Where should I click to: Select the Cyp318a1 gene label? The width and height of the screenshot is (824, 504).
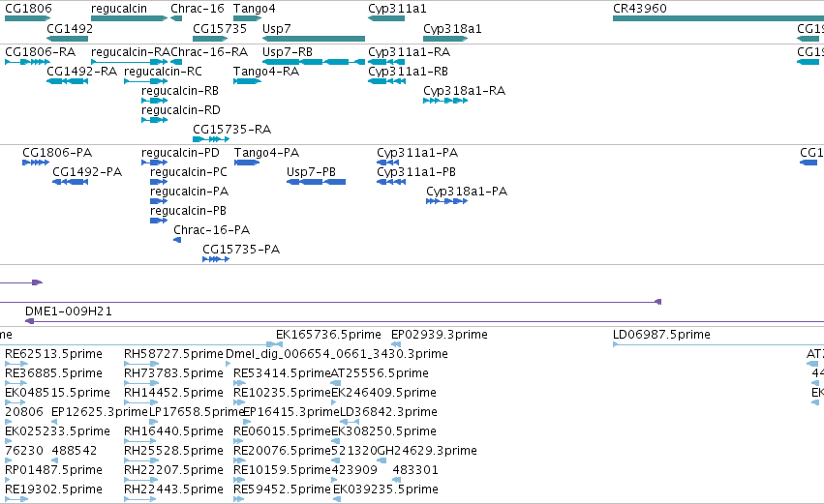(452, 29)
